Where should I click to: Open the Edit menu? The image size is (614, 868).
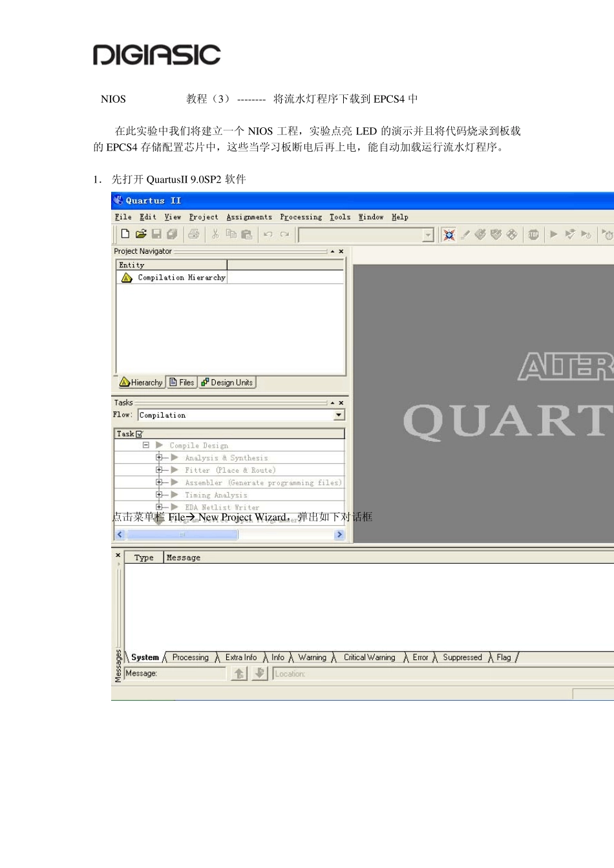tap(148, 217)
